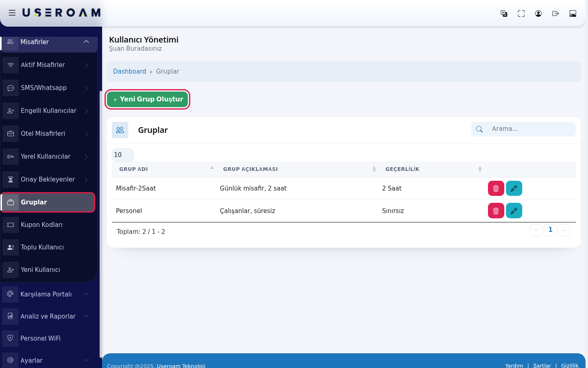Delete the Misafir-2Saat group
This screenshot has width=588, height=368.
[496, 188]
